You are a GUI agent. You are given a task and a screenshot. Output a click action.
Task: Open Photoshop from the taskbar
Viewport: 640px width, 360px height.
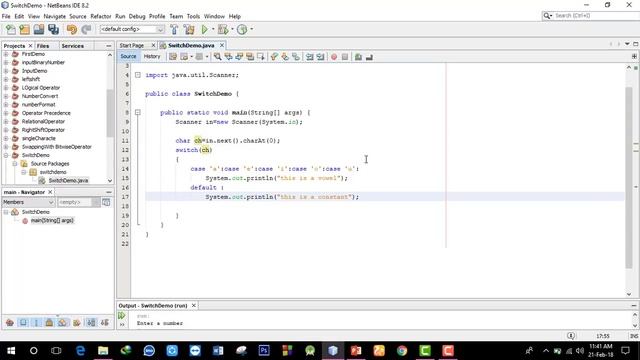pos(264,351)
